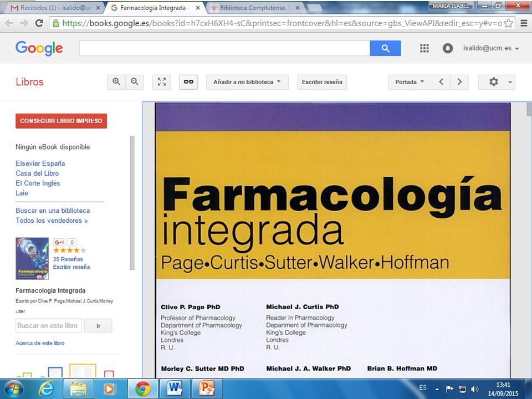532x399 pixels.
Task: Click 'Escribir reseña' toolbar button
Action: point(322,82)
